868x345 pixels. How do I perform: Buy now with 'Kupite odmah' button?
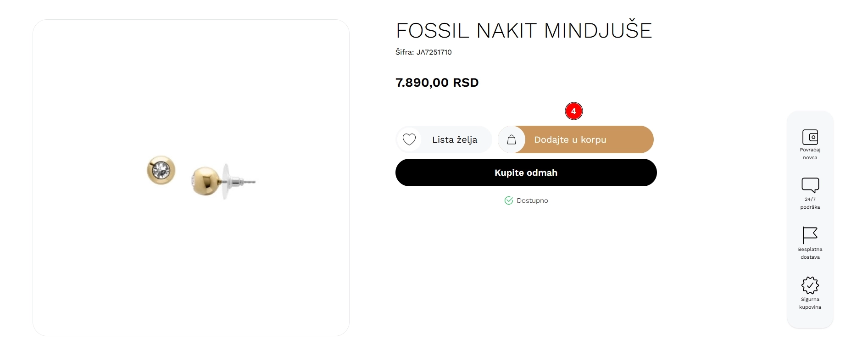coord(526,172)
